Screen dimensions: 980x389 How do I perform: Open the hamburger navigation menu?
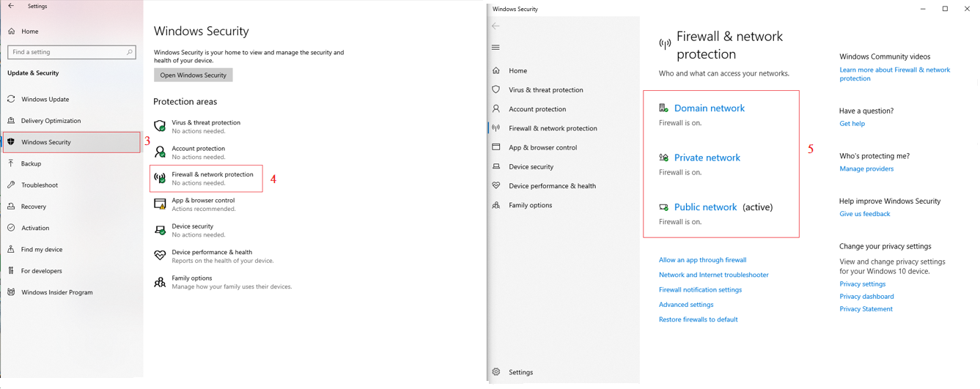[x=495, y=48]
